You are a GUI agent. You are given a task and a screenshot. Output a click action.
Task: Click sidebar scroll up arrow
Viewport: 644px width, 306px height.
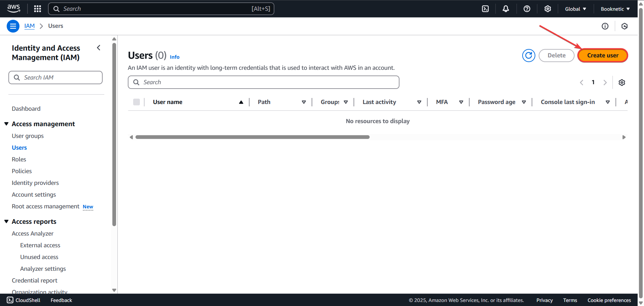(x=114, y=39)
